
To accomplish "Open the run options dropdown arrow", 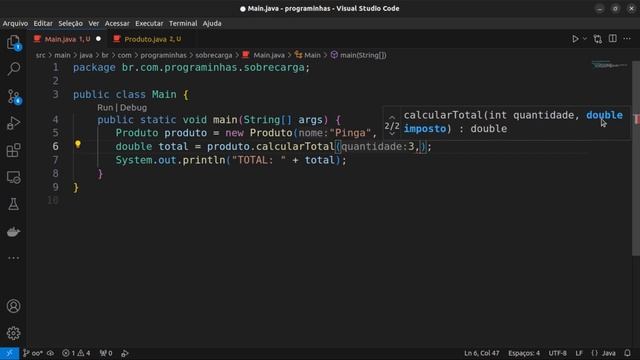I will (584, 39).
